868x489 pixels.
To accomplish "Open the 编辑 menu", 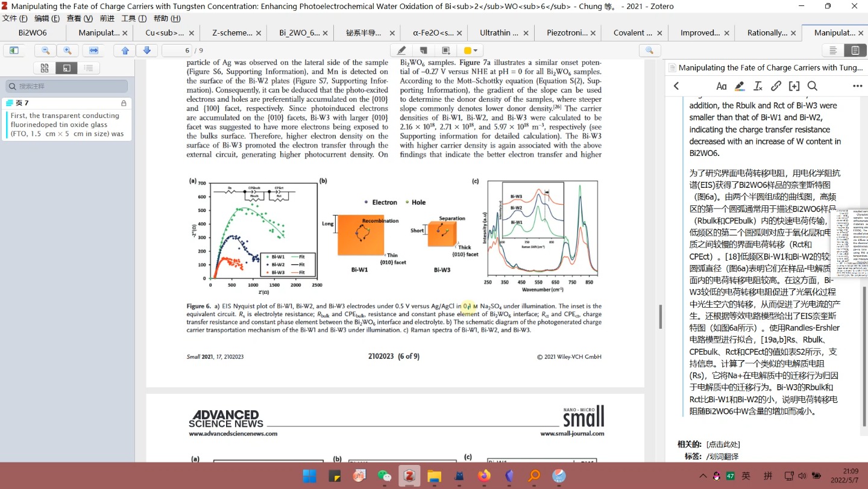I will click(x=47, y=19).
